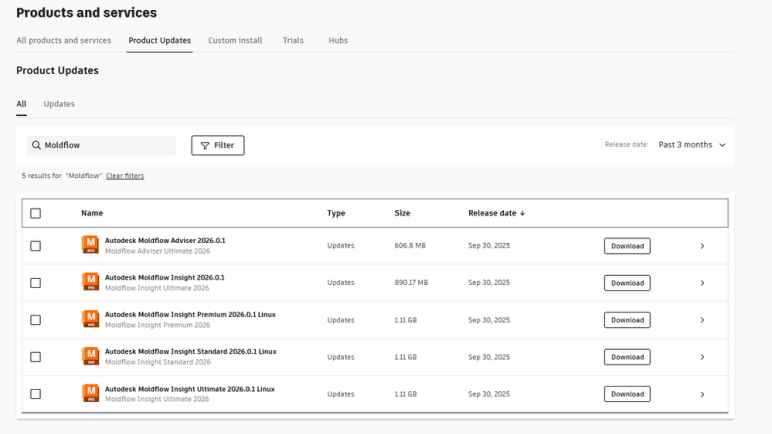Open the Past 3 months release date dropdown

pos(691,145)
